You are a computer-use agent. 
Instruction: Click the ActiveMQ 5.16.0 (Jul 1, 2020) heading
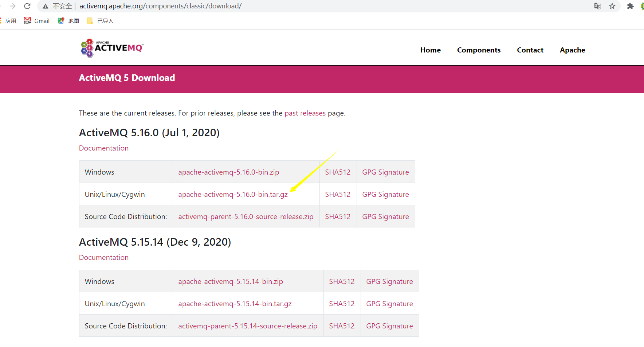[149, 133]
